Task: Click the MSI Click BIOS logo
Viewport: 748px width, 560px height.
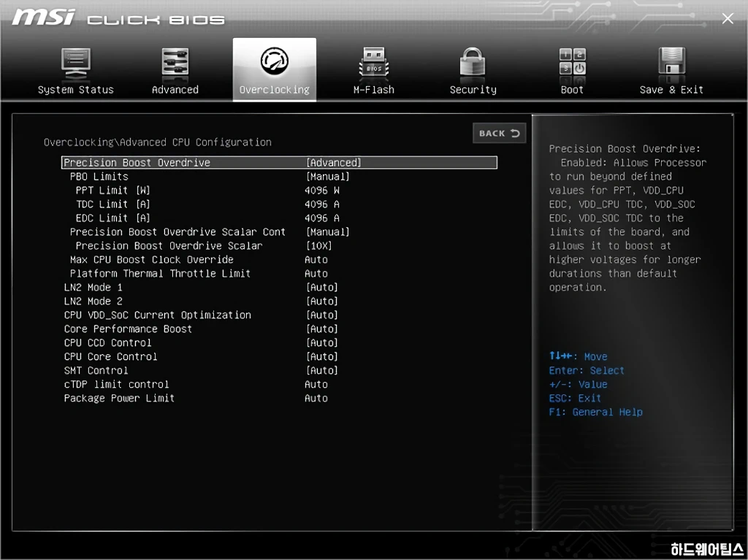Action: 118,18
